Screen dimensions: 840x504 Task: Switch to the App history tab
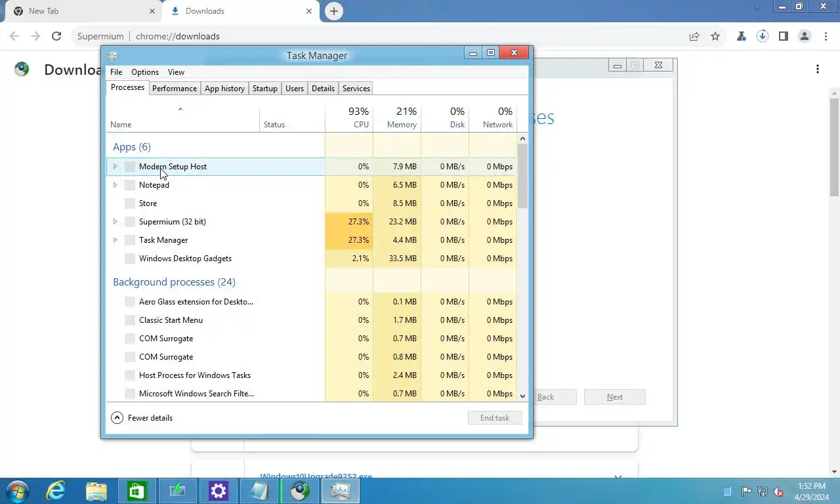(x=224, y=89)
